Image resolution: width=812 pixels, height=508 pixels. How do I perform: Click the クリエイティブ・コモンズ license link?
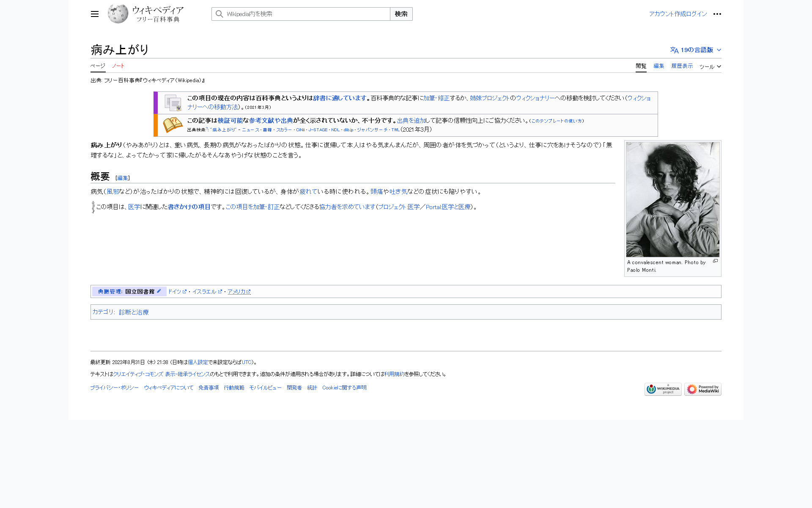tap(162, 374)
